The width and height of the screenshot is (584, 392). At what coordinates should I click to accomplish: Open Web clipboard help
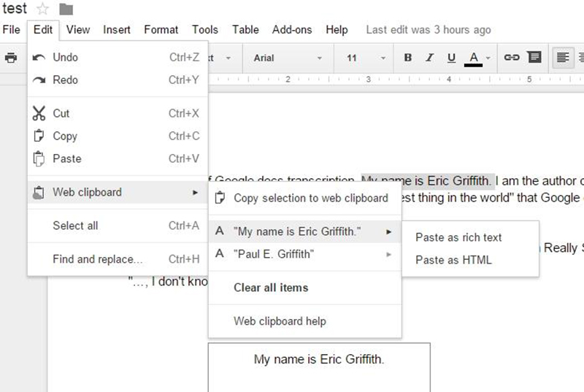[280, 321]
